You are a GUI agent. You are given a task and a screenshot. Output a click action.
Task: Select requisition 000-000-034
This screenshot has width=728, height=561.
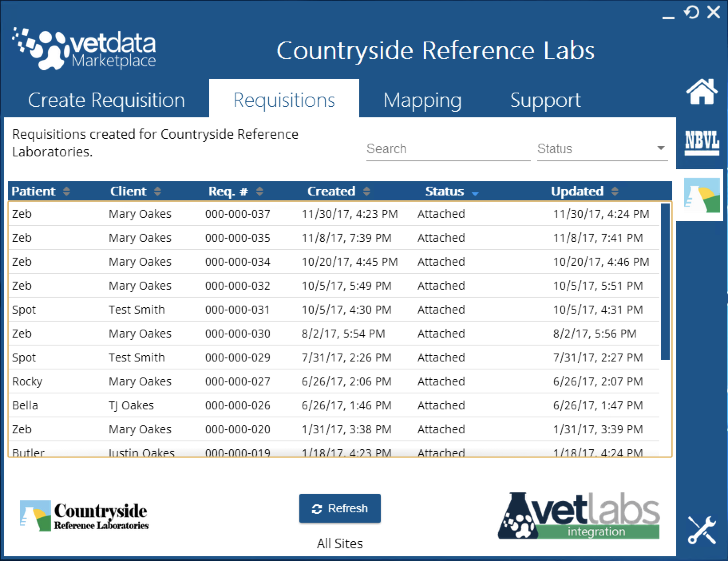[x=334, y=262]
